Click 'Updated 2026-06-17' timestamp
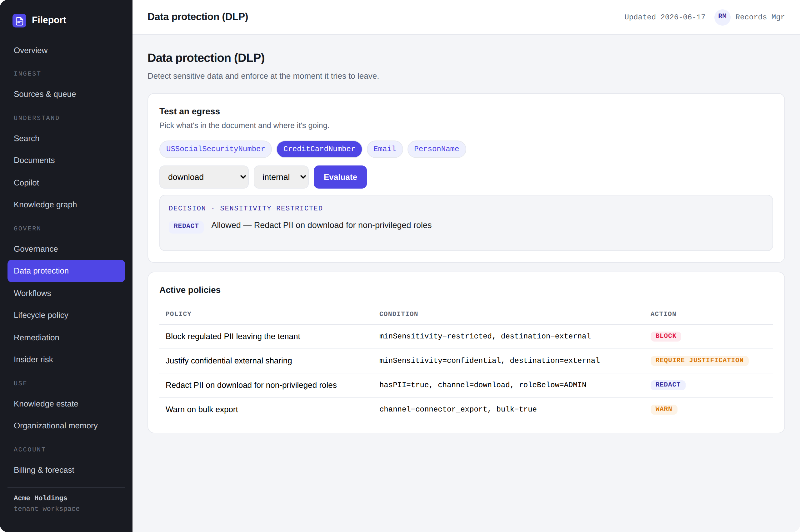This screenshot has width=800, height=532. 664,17
